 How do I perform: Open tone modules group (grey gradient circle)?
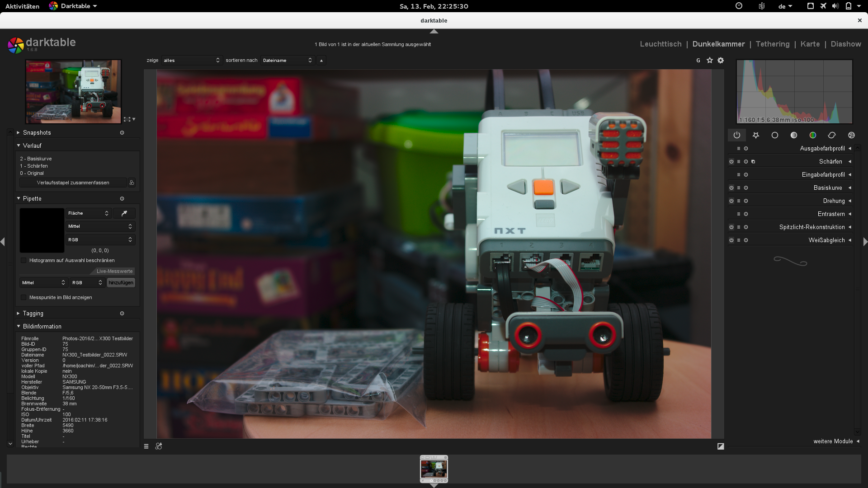point(794,135)
